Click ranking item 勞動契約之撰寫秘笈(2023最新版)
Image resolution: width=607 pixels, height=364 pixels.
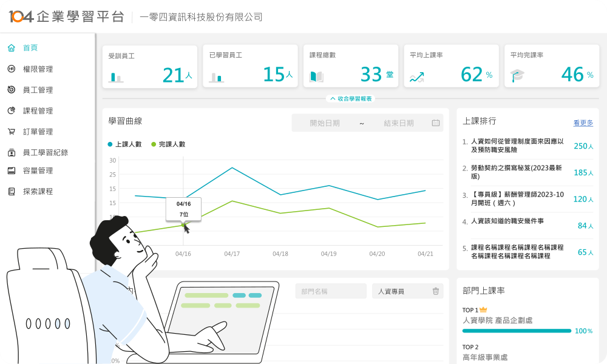coord(517,172)
